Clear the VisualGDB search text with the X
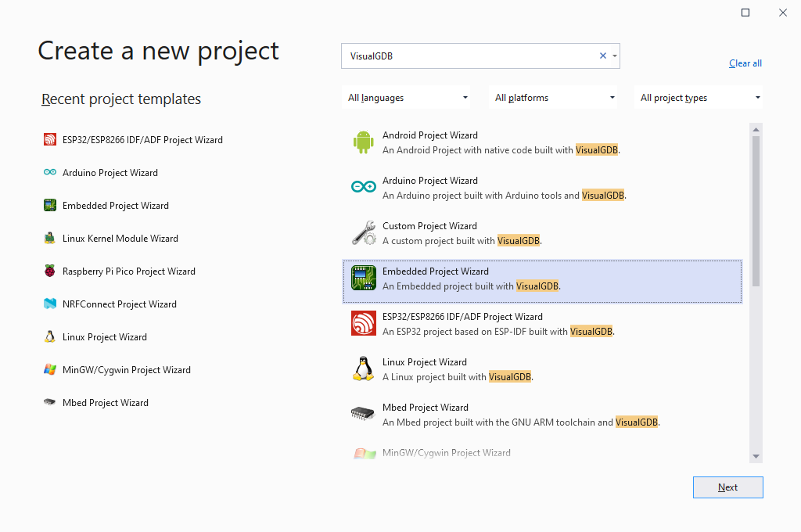Screen dimensions: 801x532 point(603,56)
